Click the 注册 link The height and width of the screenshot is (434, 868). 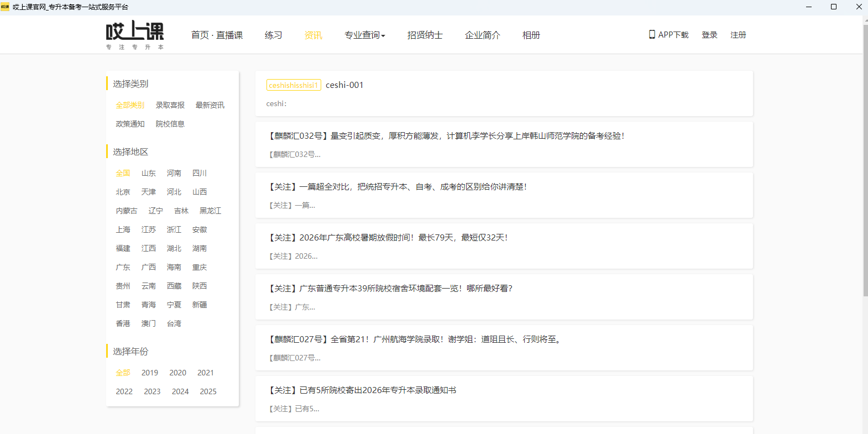738,35
